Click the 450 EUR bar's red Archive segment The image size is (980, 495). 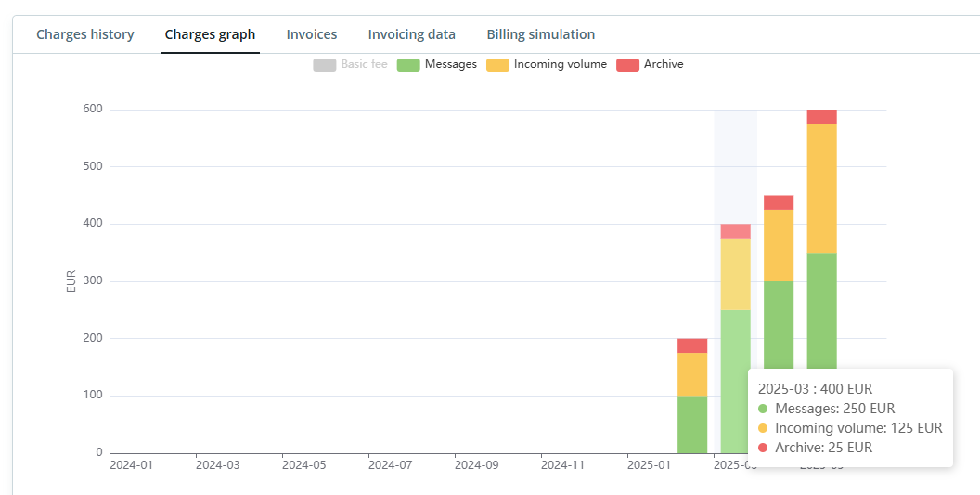(x=779, y=202)
